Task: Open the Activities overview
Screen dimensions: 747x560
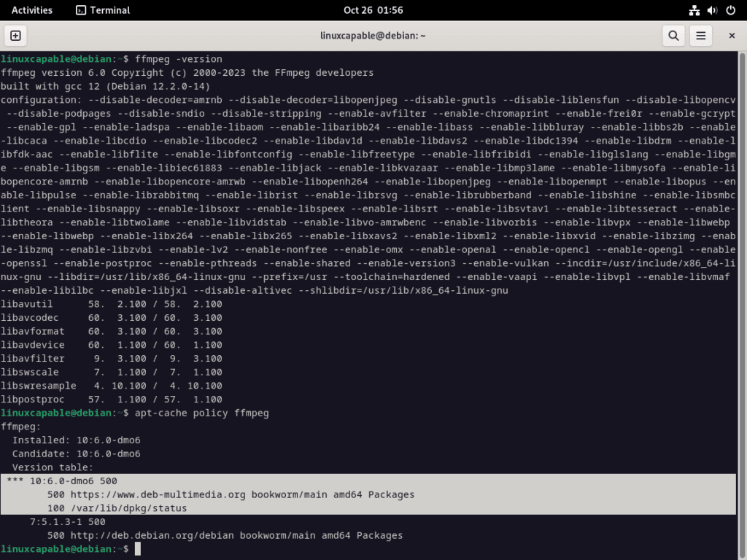Action: click(x=31, y=10)
